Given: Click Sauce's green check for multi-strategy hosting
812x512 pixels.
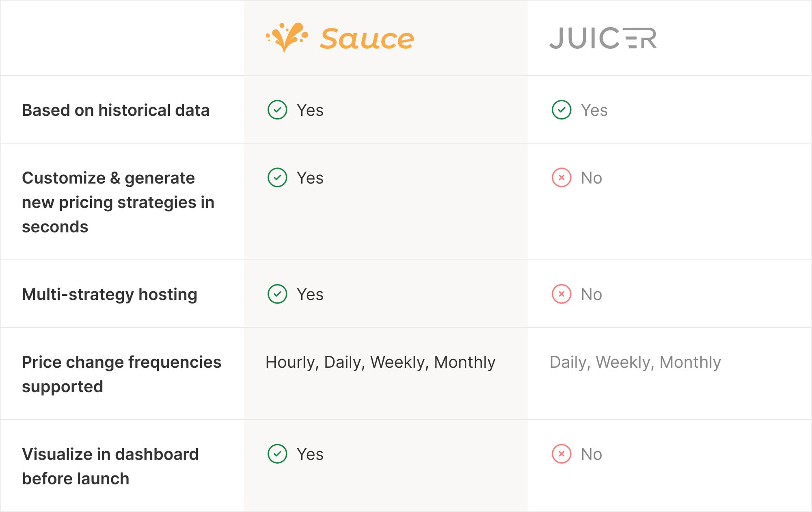Looking at the screenshot, I should point(277,294).
